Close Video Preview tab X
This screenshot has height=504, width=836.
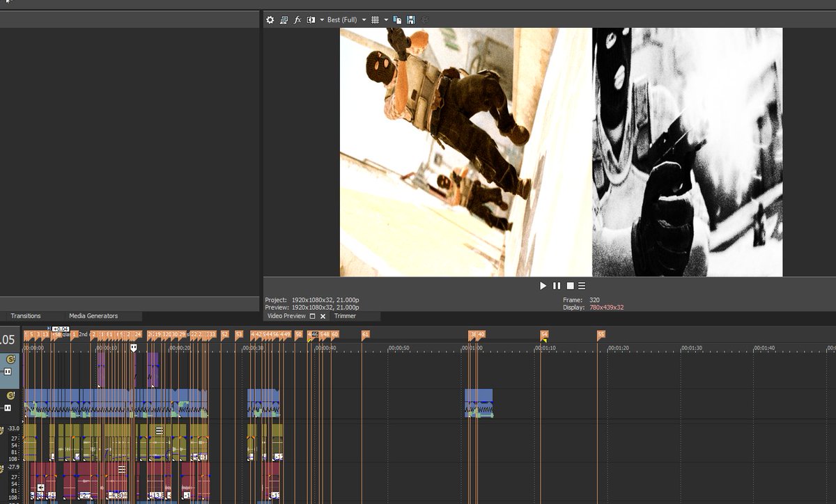[x=323, y=316]
